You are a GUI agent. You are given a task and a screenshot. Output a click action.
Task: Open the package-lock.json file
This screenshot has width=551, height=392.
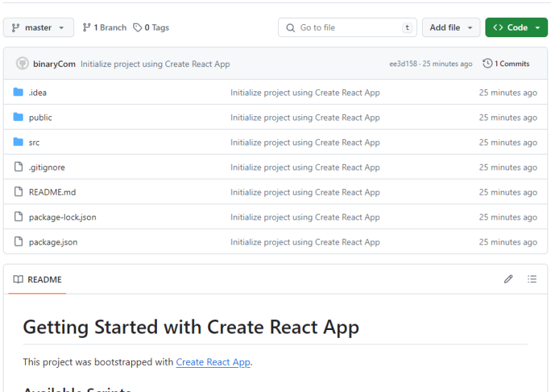coord(63,217)
